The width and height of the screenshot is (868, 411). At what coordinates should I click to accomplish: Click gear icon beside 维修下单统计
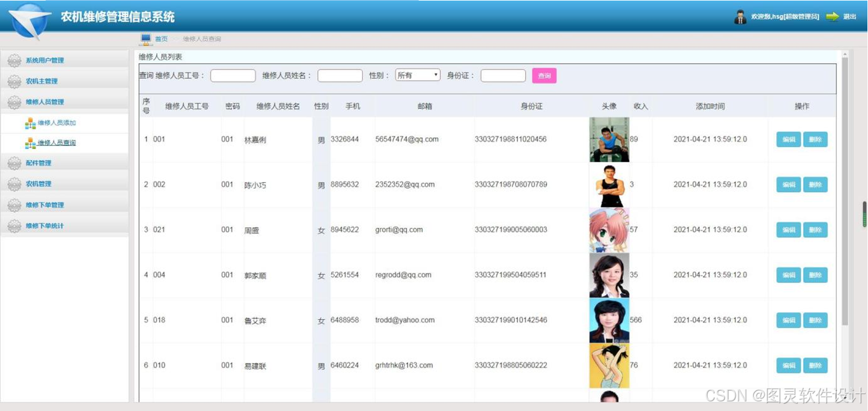click(x=14, y=226)
